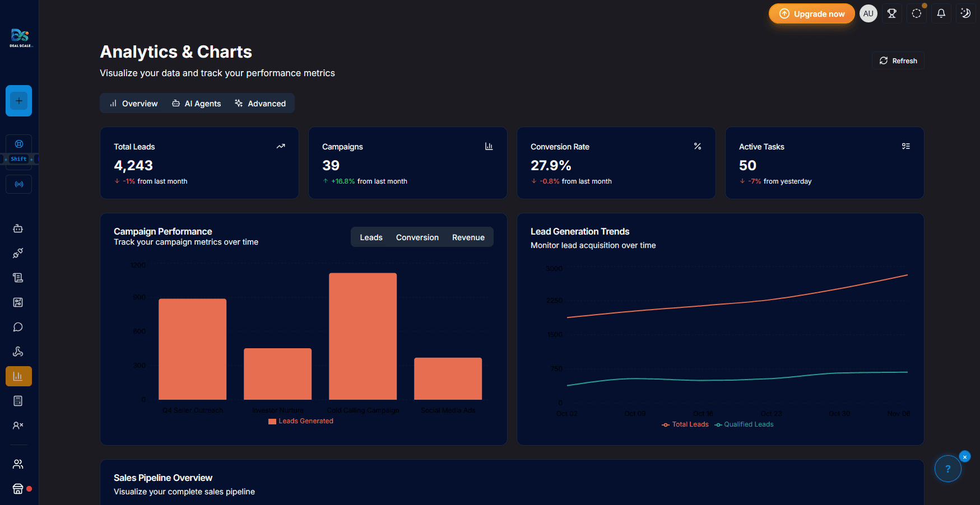Viewport: 980px width, 505px height.
Task: Toggle the Conversion view in Campaign Performance
Action: 417,237
